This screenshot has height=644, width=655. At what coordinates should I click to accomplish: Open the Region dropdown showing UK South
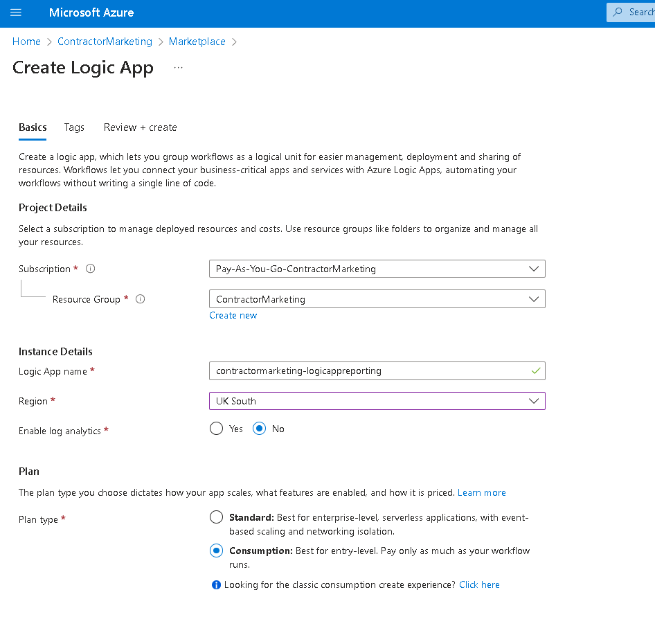coord(377,401)
